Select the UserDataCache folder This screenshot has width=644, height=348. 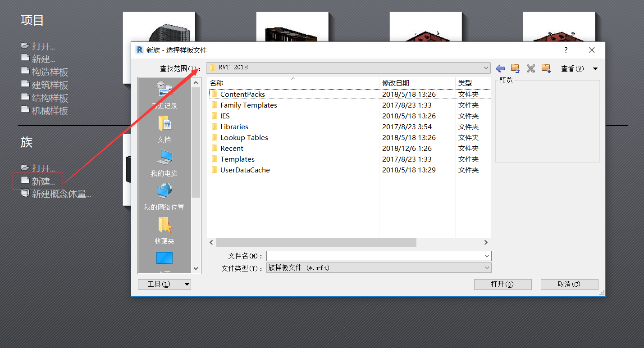coord(240,170)
